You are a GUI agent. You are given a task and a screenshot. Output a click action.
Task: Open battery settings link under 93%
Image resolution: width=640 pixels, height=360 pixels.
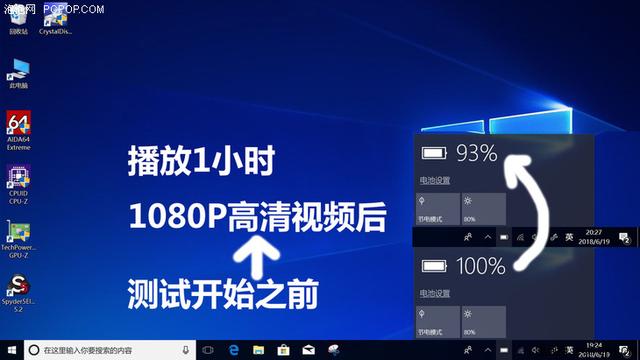point(435,180)
